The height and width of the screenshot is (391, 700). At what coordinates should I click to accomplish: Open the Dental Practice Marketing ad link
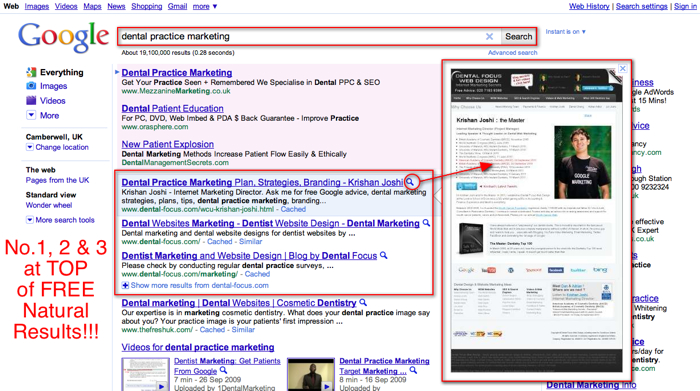[177, 72]
